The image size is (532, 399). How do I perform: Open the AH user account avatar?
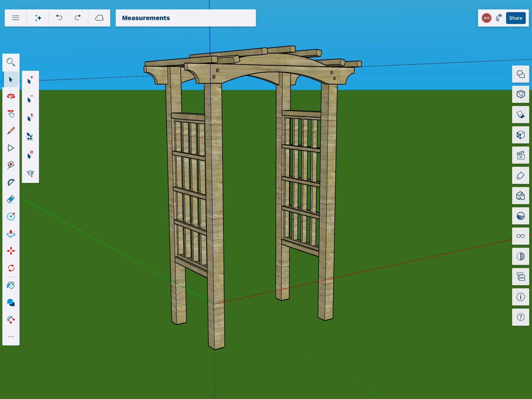pyautogui.click(x=486, y=18)
